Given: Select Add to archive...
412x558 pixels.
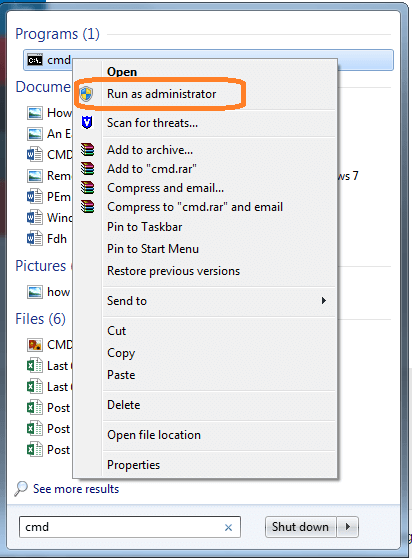Looking at the screenshot, I should 150,150.
